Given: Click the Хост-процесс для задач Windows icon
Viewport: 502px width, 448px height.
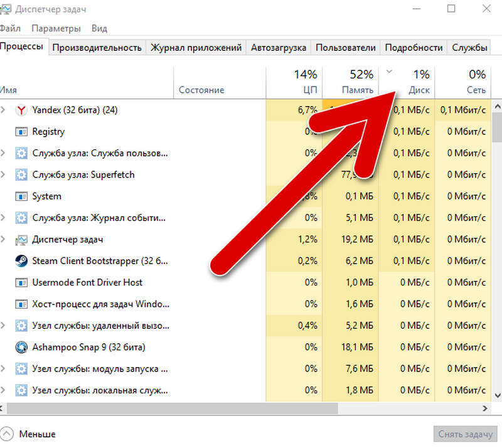Looking at the screenshot, I should coord(21,304).
